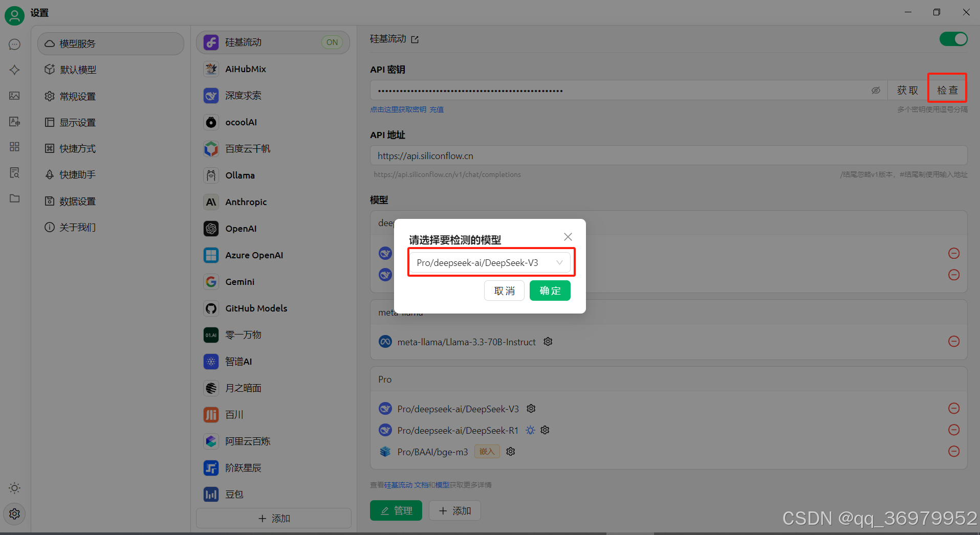Image resolution: width=980 pixels, height=535 pixels.
Task: Open settings gear for Pro/BAAI/bge-m3
Action: coord(511,451)
